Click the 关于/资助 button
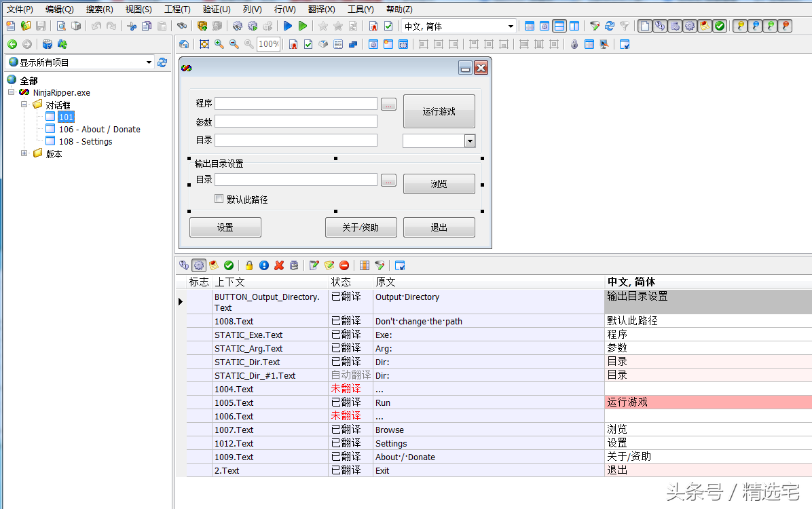 point(361,227)
